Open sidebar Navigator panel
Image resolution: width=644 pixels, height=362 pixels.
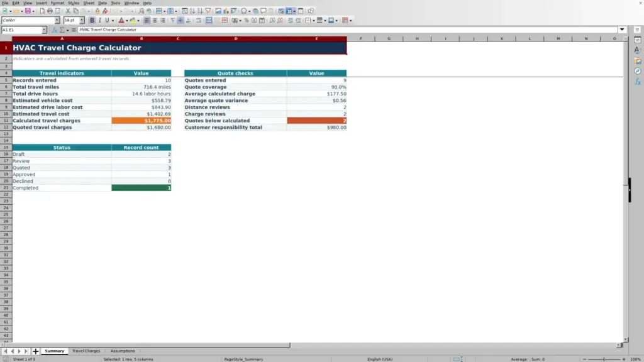[638, 71]
